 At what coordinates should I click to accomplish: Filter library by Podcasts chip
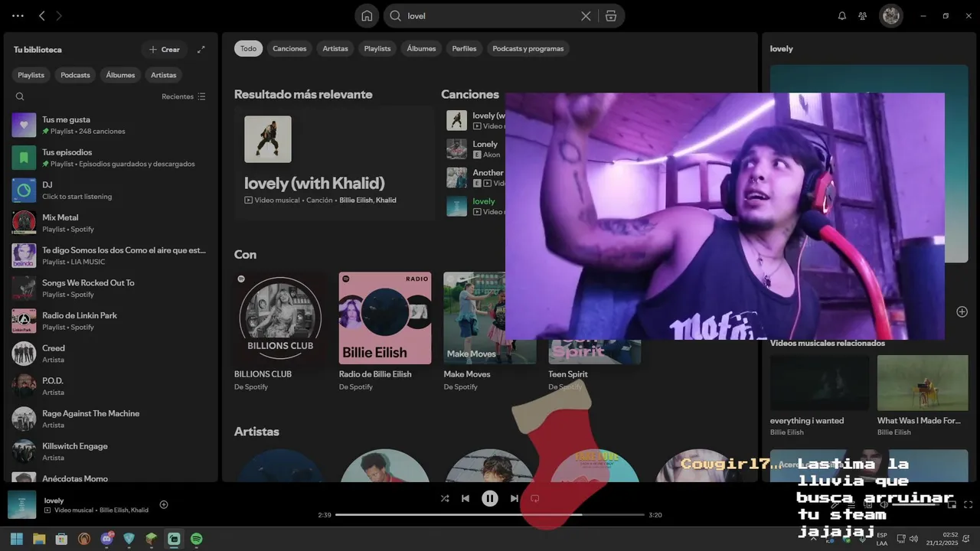(76, 75)
